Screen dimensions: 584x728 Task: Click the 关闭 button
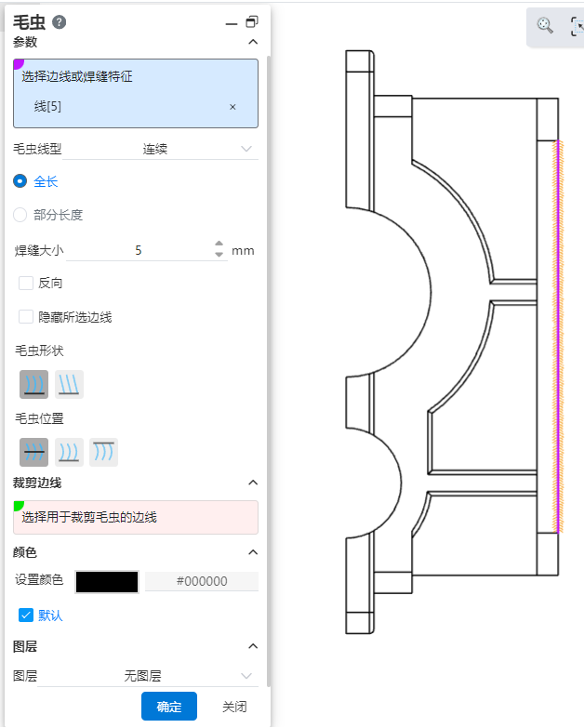point(234,707)
